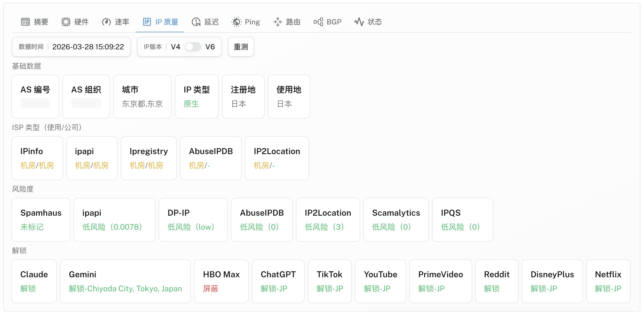Click the hardware (硬件) chip icon
This screenshot has width=644, height=316.
pyautogui.click(x=66, y=22)
